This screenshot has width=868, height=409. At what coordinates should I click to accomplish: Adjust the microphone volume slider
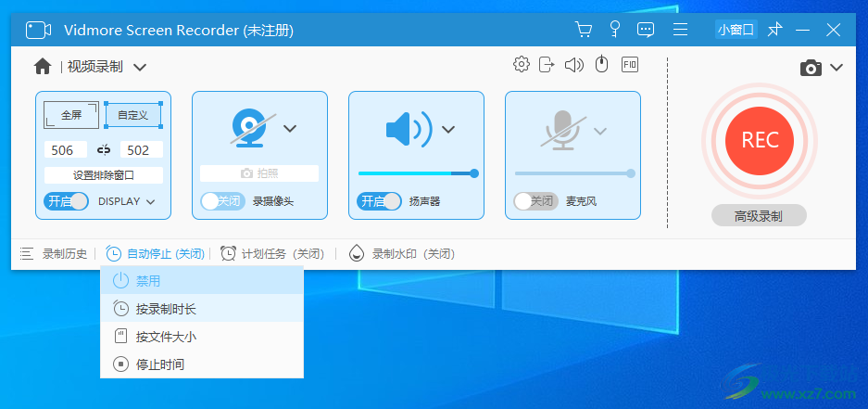574,173
